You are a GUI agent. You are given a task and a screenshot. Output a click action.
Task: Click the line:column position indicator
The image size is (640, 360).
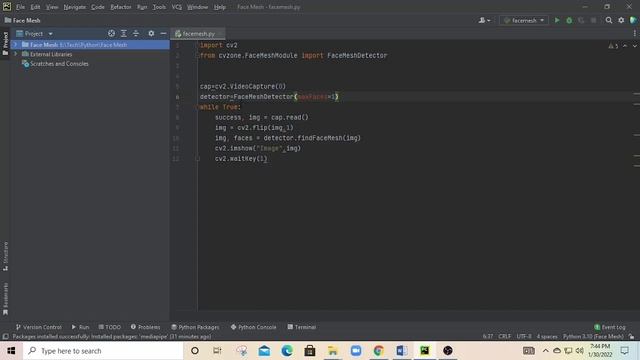pyautogui.click(x=488, y=336)
